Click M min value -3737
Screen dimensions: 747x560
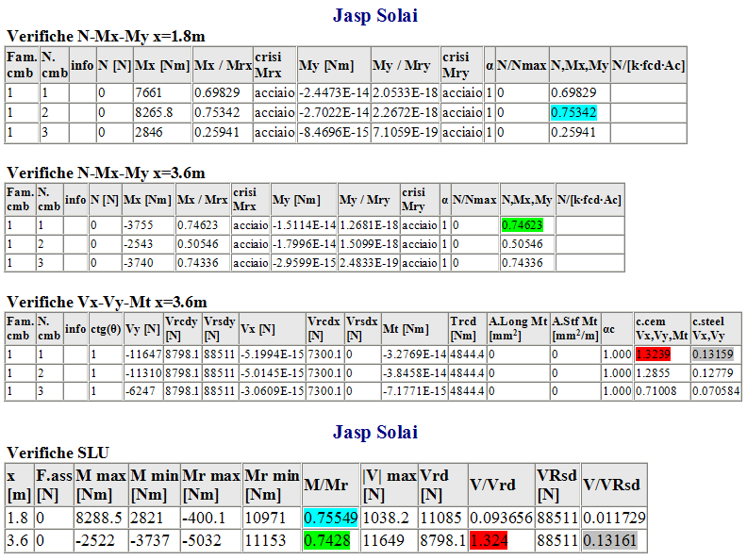pyautogui.click(x=150, y=541)
